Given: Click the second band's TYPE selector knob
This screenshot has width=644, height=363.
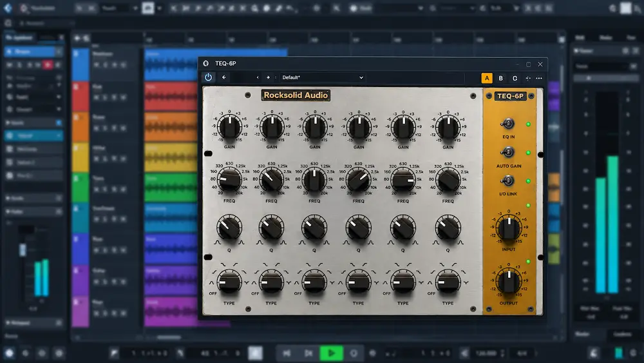Looking at the screenshot, I should (272, 282).
